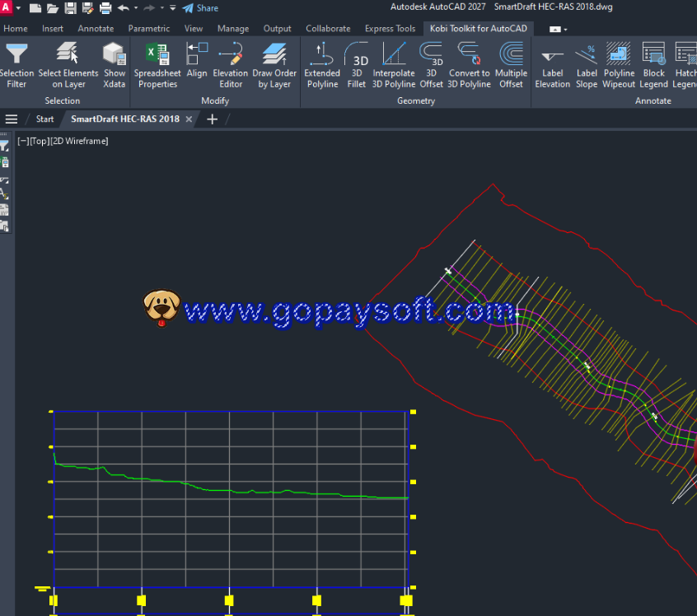This screenshot has width=697, height=616.
Task: Click the Save As icon
Action: 87,8
